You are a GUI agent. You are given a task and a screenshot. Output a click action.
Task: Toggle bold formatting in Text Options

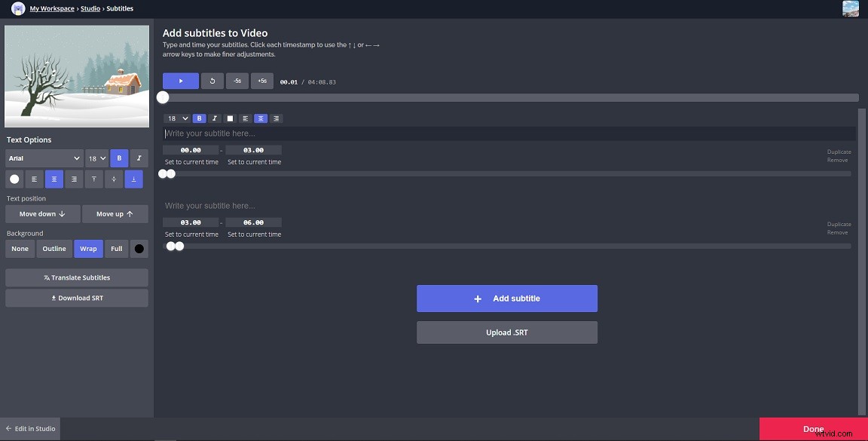pos(118,158)
